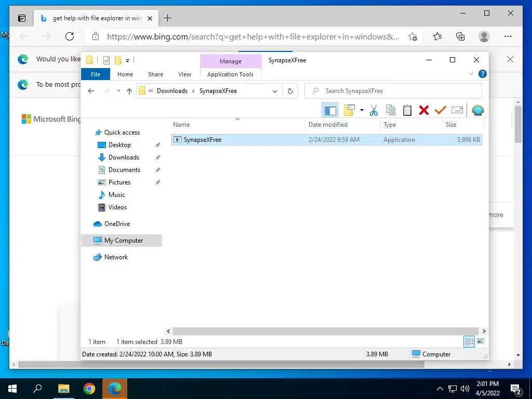Viewport: 532px width, 399px height.
Task: Select the SynapseXFree application file
Action: (326, 140)
